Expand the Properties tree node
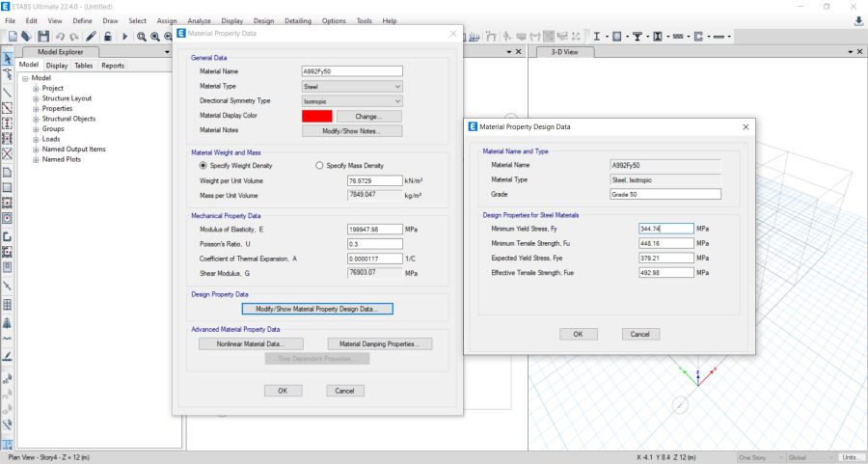The image size is (868, 464). point(36,109)
